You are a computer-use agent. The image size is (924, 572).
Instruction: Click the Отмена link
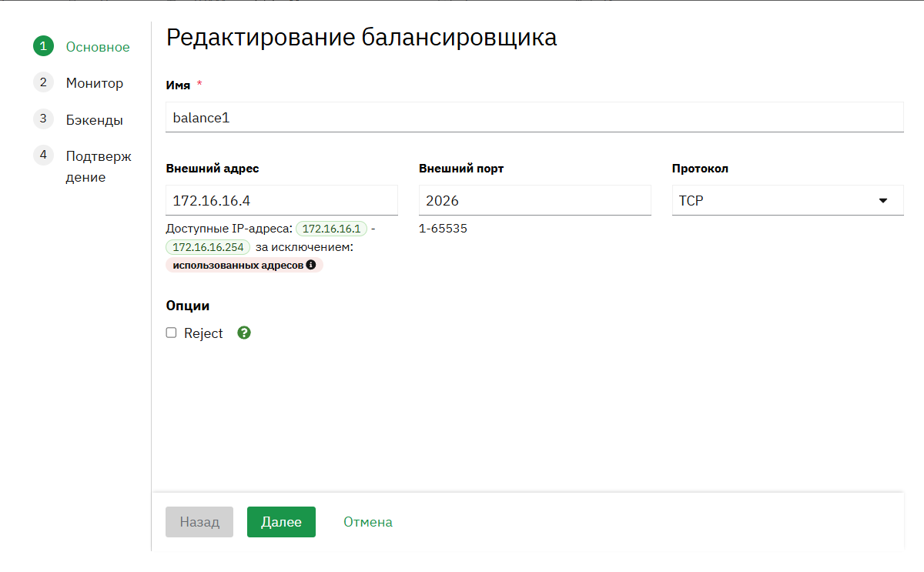pos(368,522)
